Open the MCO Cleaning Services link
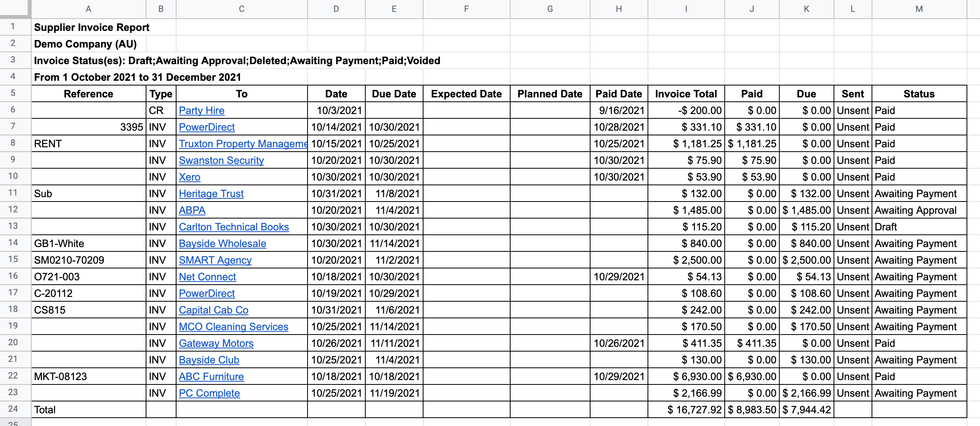The image size is (980, 426). 233,327
